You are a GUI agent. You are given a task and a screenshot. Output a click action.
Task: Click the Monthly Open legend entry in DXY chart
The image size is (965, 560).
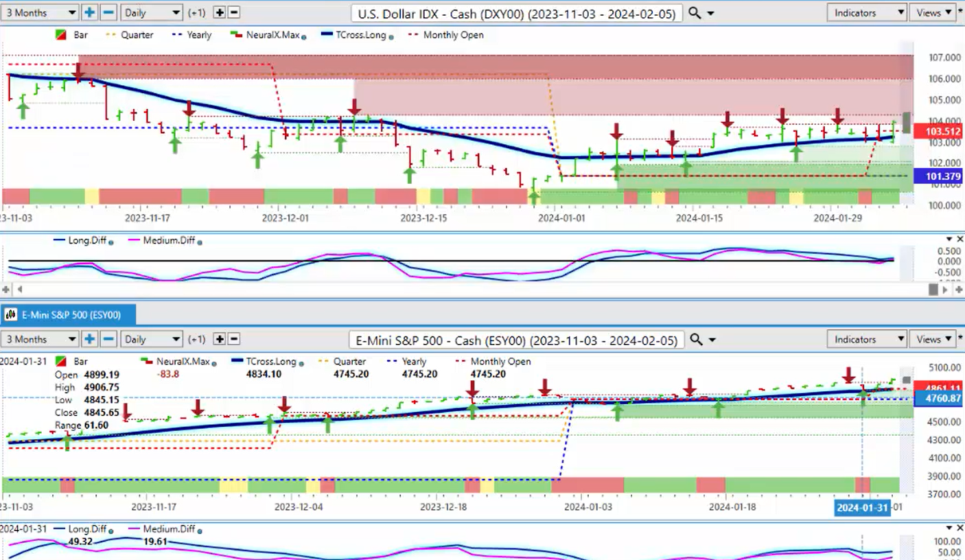tap(445, 35)
